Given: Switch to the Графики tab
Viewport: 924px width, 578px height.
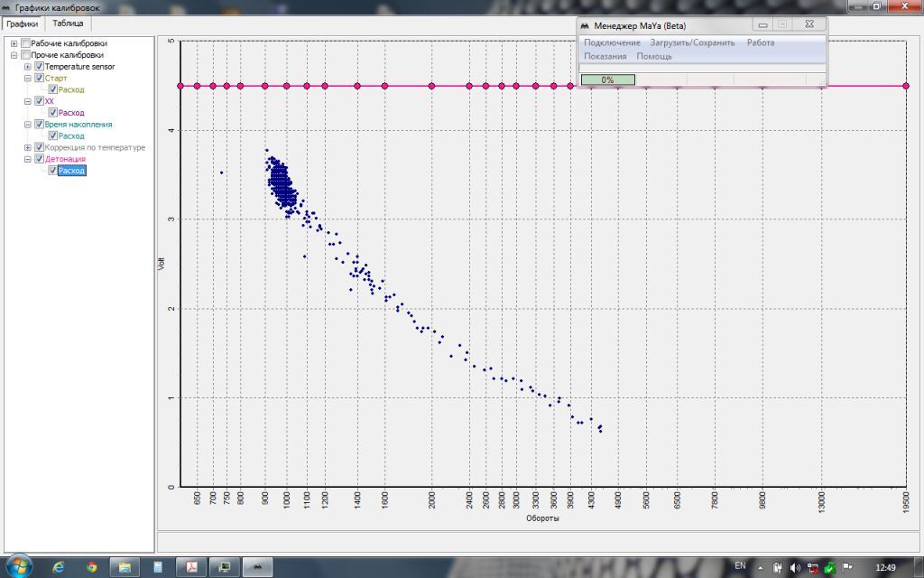Looking at the screenshot, I should tap(23, 23).
